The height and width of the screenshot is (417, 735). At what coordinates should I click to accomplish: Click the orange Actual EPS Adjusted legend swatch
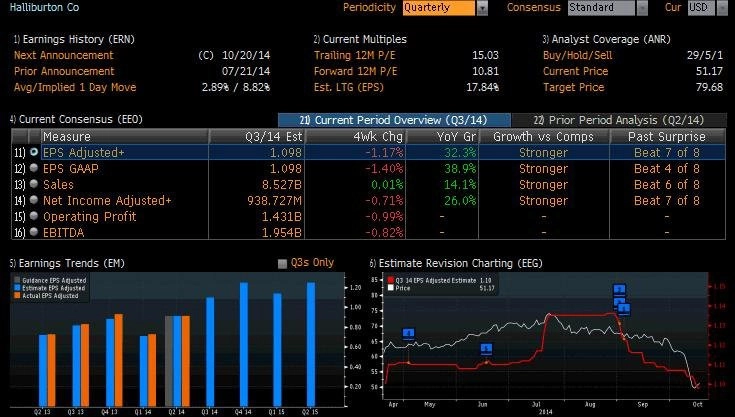17,296
